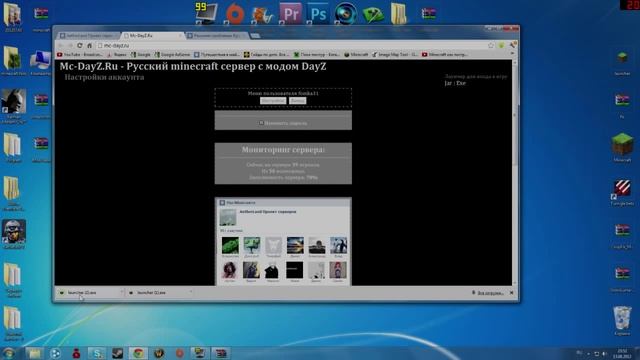
Task: Open Skype from the taskbar
Action: tap(97, 353)
